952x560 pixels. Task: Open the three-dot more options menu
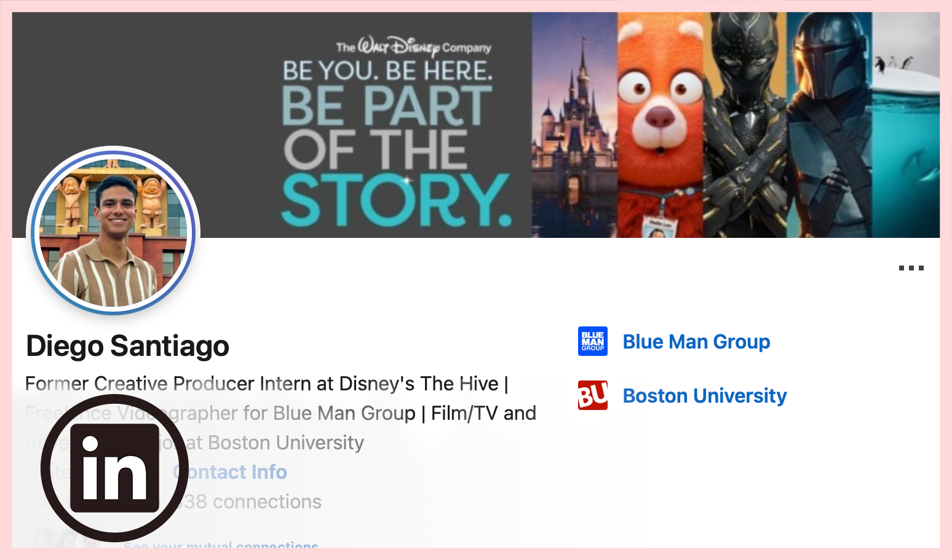click(x=911, y=268)
